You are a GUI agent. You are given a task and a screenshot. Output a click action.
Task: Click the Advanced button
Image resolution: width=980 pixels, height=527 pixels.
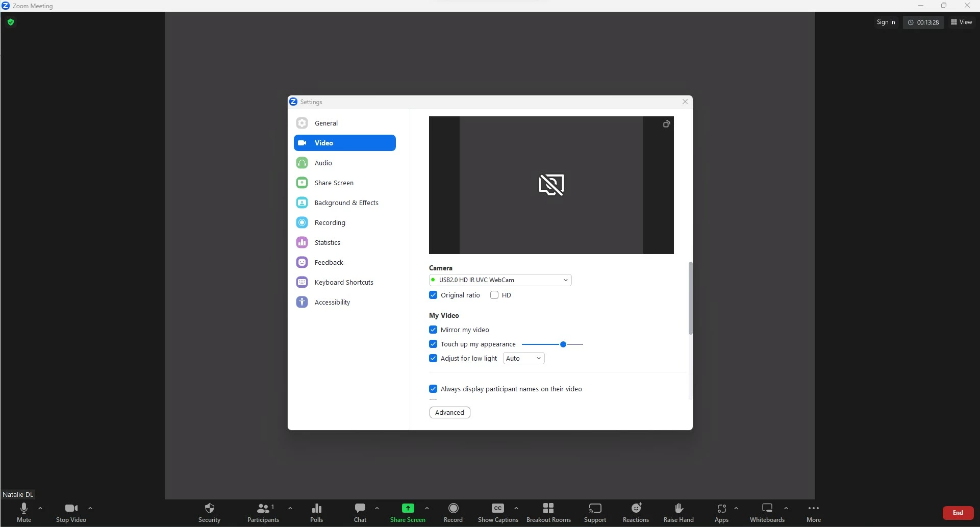449,412
